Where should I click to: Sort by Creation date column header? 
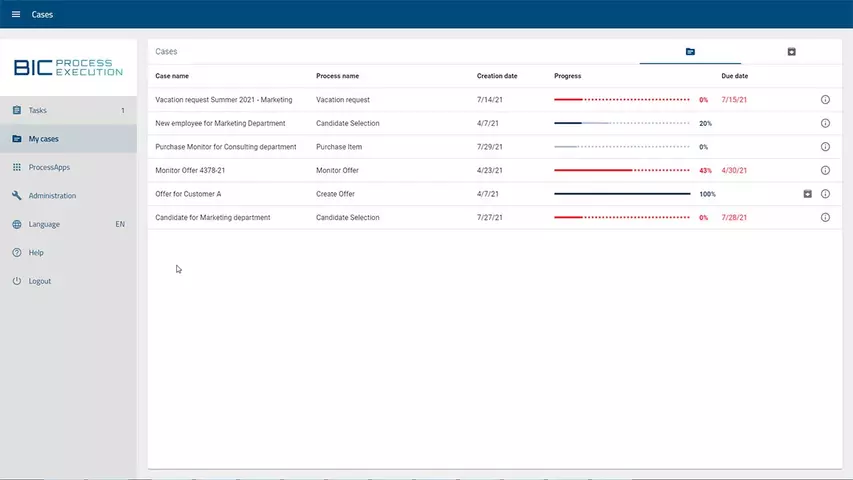(497, 76)
